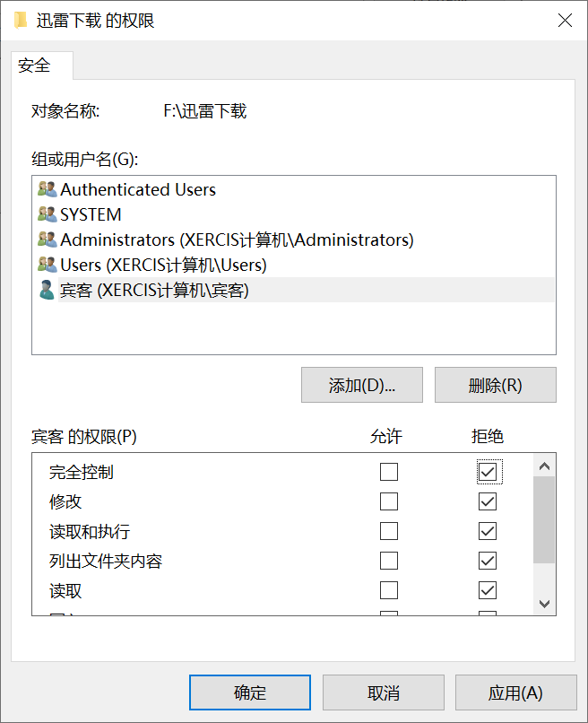Click the 添加 button to add users
This screenshot has height=723, width=588.
(361, 385)
